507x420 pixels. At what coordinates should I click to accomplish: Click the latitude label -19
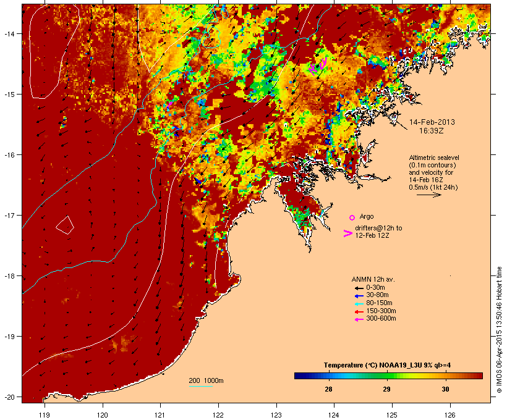9,337
